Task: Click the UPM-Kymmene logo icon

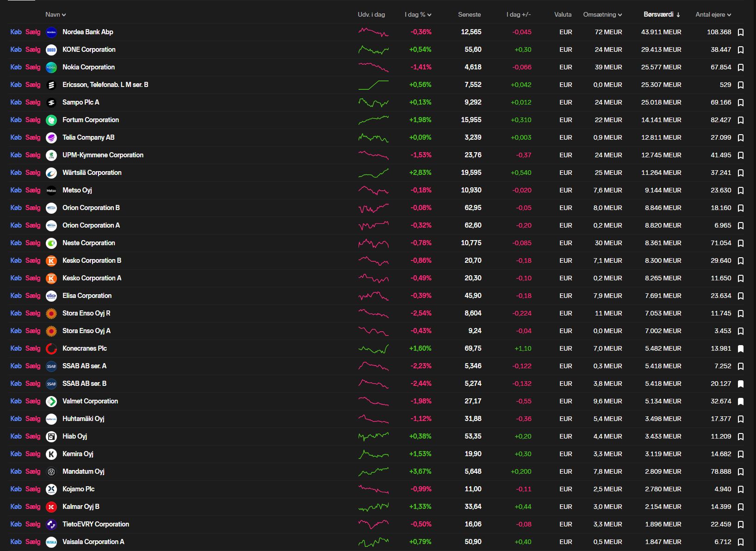Action: click(51, 155)
